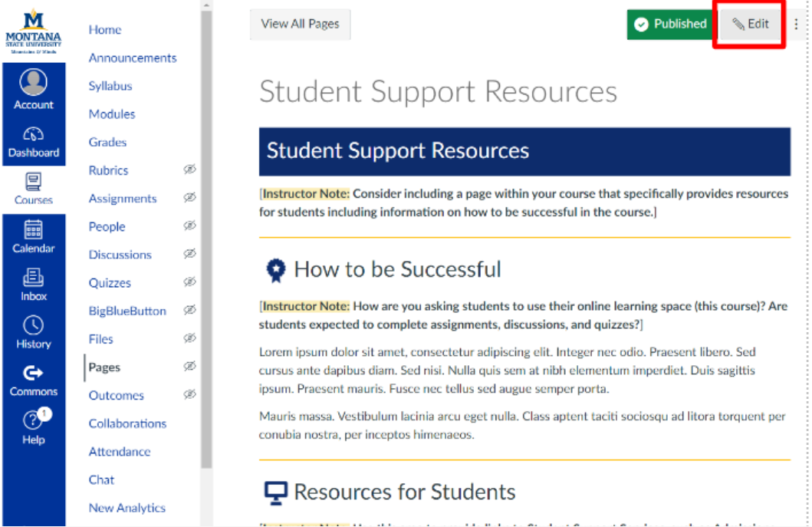The image size is (812, 527).
Task: Toggle the hidden-eye indicator next to Quizzes
Action: click(x=190, y=282)
